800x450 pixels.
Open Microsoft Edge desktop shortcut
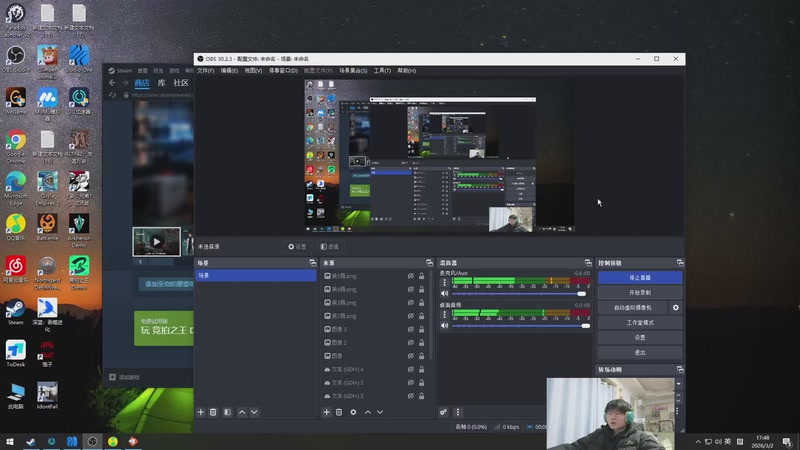pos(16,188)
